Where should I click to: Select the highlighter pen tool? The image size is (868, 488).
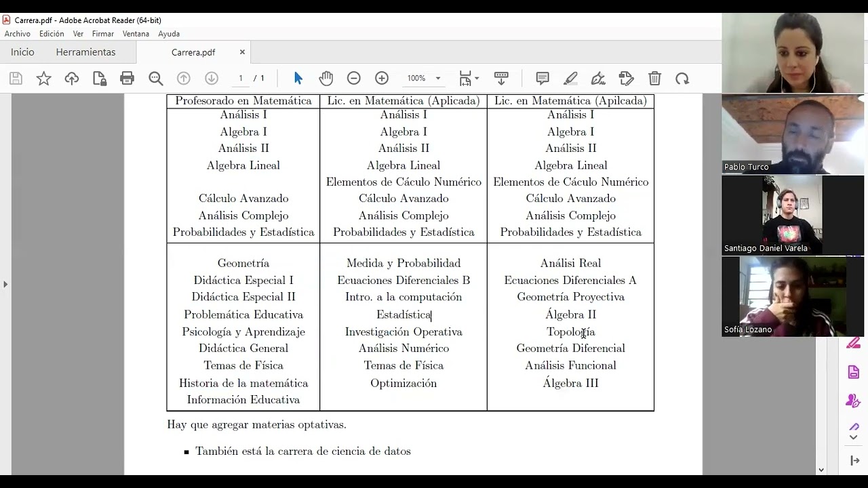tap(570, 79)
